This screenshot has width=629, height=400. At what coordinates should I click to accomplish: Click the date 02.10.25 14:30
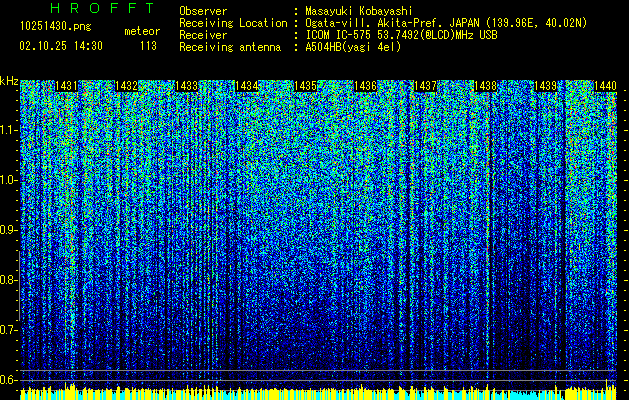point(61,46)
